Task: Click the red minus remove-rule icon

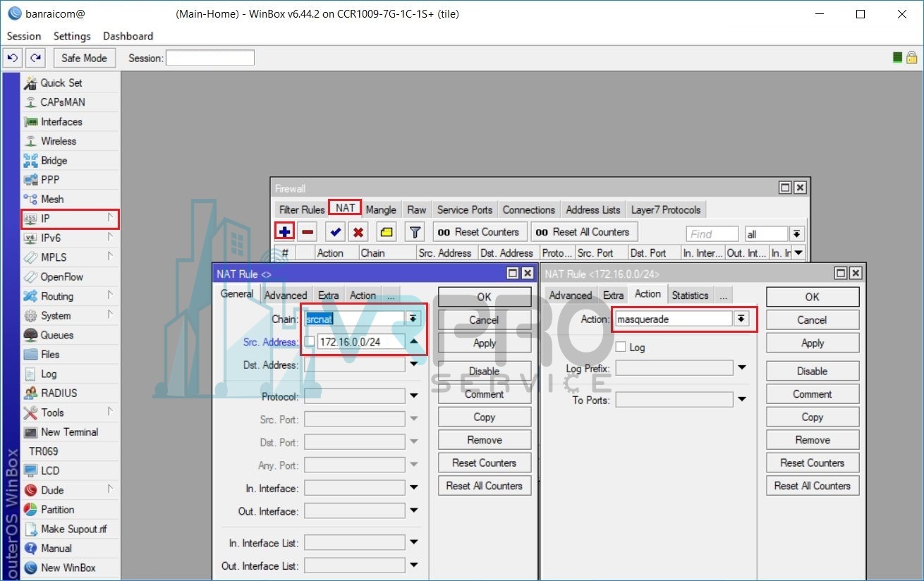Action: (308, 231)
